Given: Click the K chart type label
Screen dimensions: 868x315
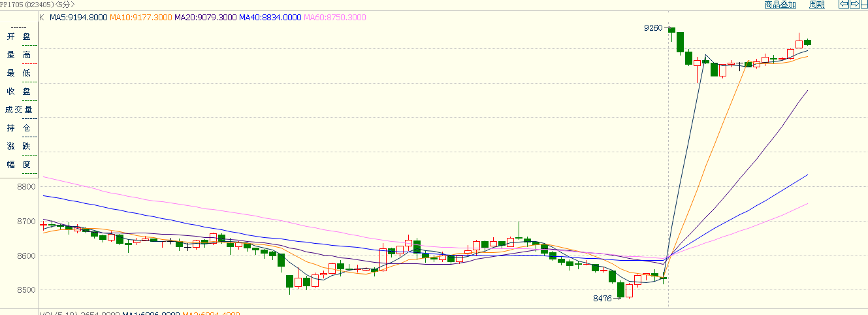Looking at the screenshot, I should (42, 18).
